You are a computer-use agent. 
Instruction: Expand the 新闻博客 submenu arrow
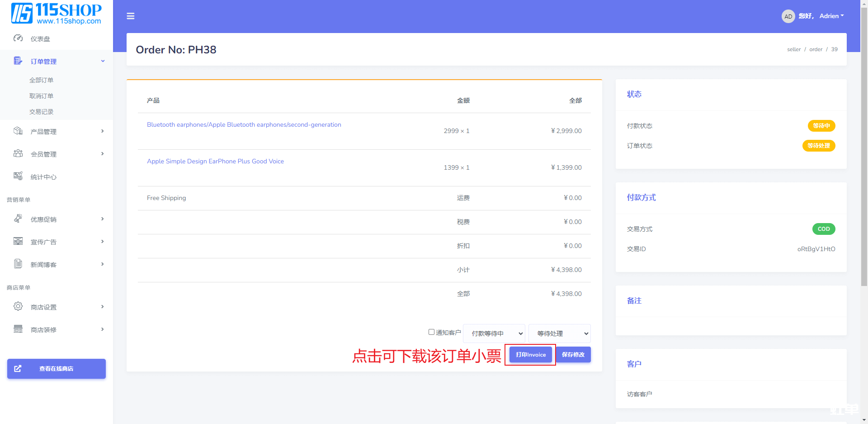pos(103,264)
